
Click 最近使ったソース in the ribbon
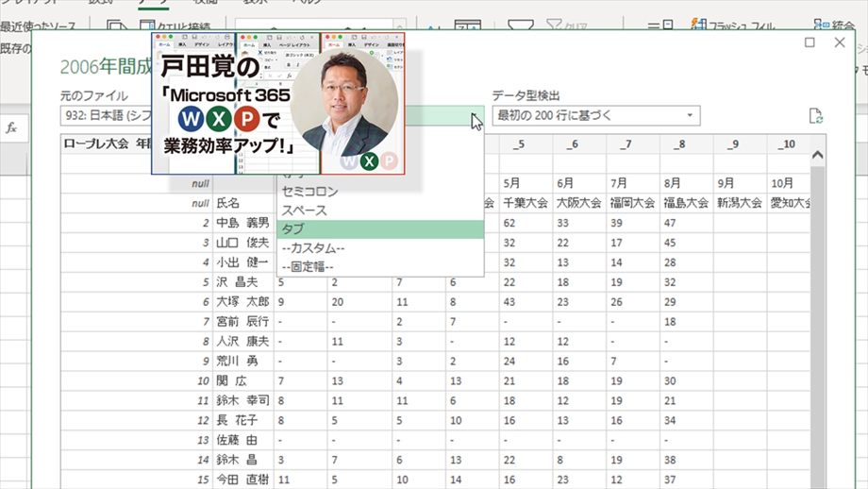coord(38,26)
